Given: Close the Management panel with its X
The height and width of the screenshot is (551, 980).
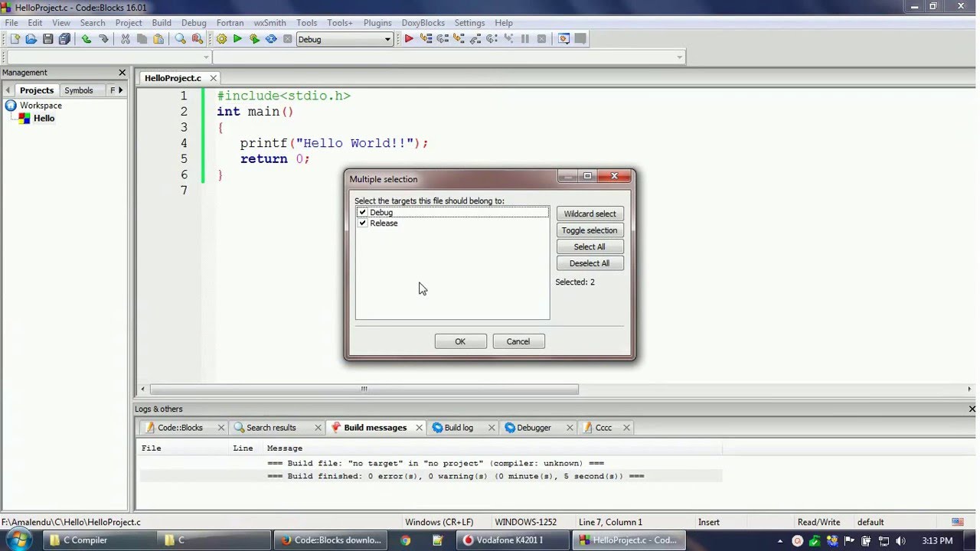Looking at the screenshot, I should [122, 72].
